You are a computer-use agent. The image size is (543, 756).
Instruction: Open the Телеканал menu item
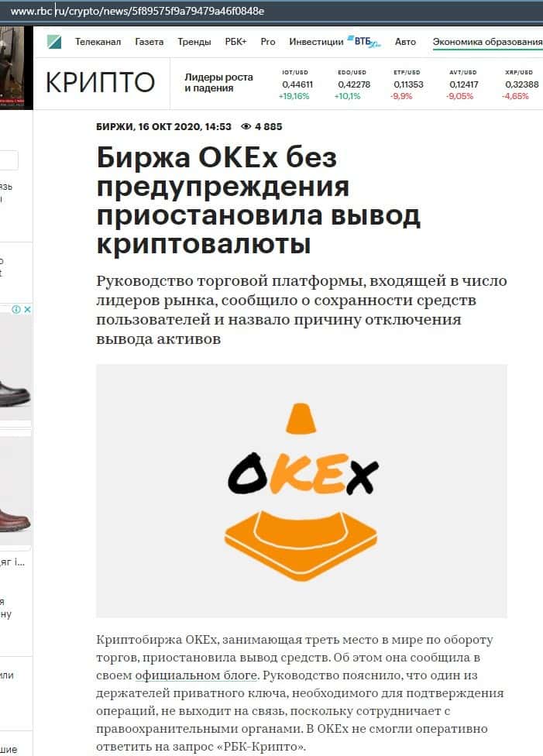(98, 42)
